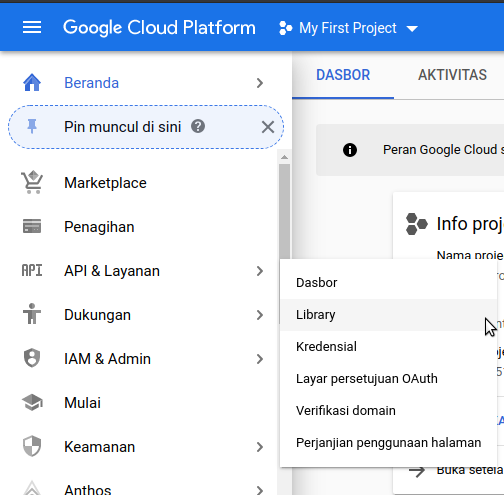The image size is (504, 495).
Task: Open Dukungan sidebar label
Action: [97, 315]
